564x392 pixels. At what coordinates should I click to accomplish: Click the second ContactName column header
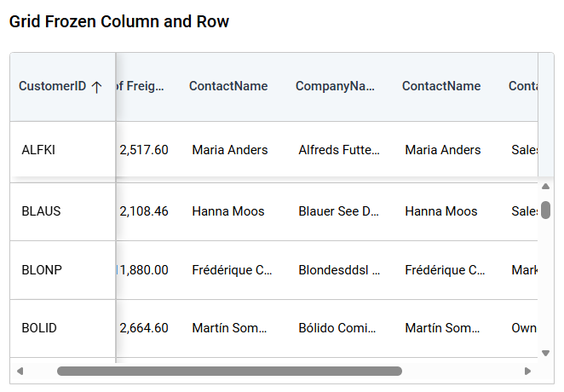[x=441, y=87]
